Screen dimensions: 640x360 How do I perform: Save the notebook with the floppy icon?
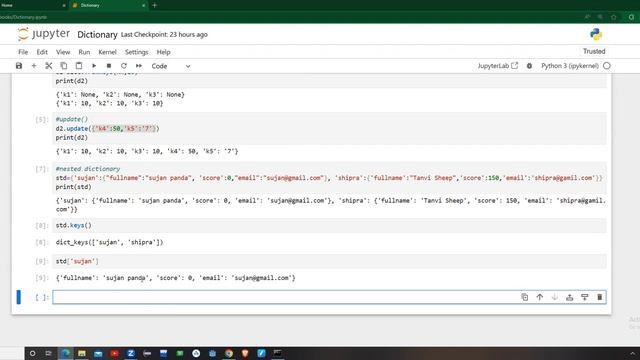pos(19,66)
